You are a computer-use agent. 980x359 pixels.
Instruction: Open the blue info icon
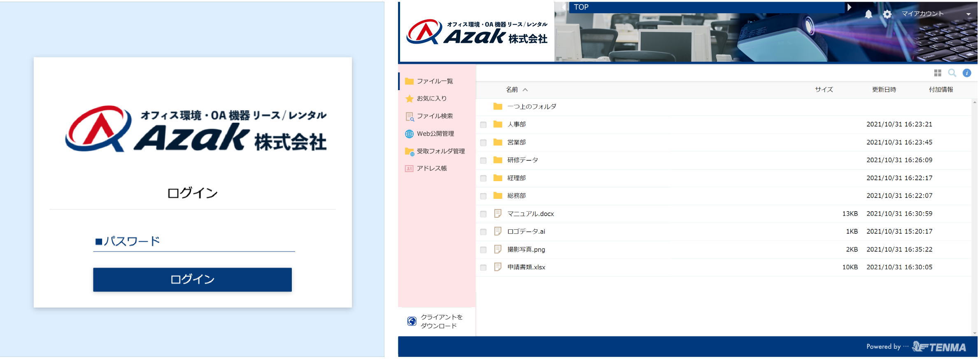pyautogui.click(x=967, y=73)
